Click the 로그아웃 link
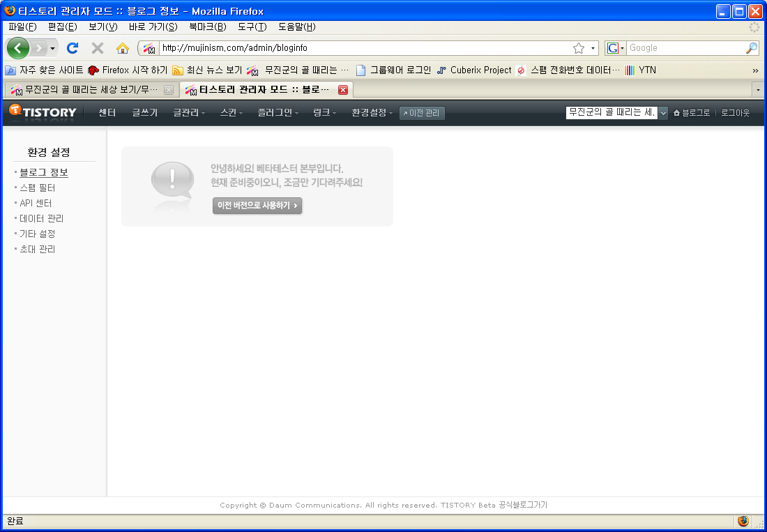 [735, 113]
